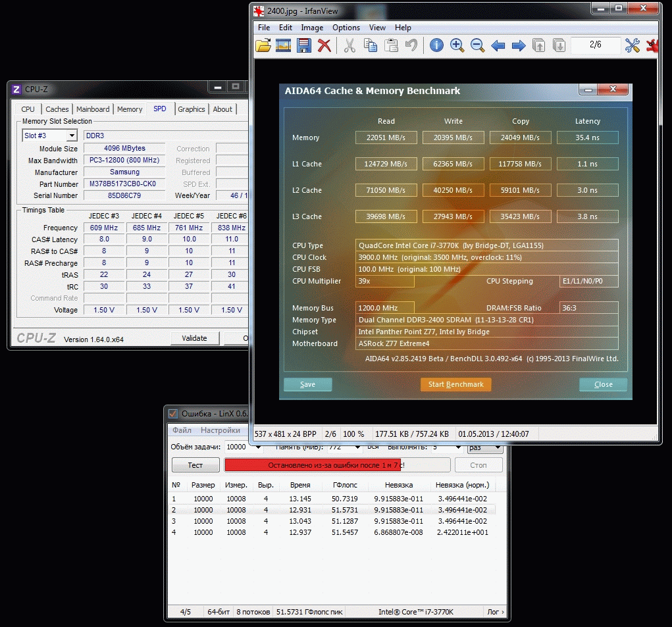
Task: Click the Undo arrow icon in IrfanView
Action: [411, 45]
